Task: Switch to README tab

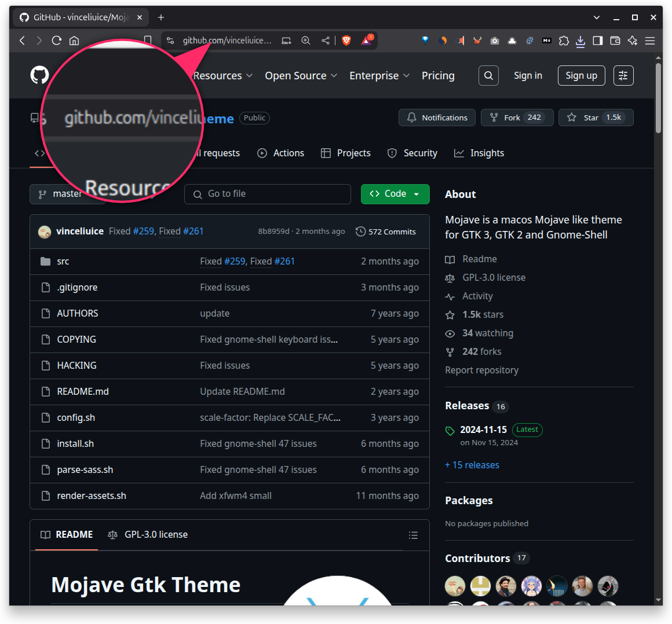Action: (x=67, y=535)
